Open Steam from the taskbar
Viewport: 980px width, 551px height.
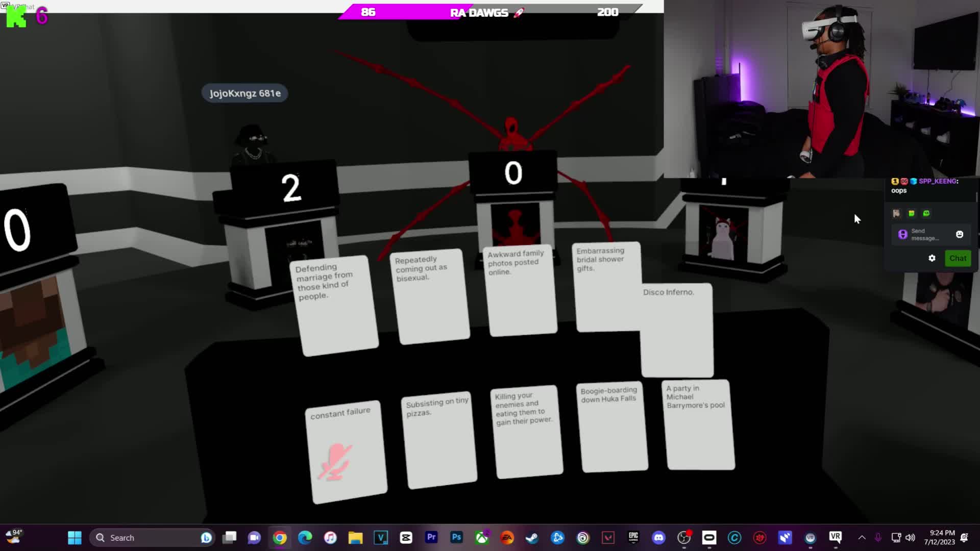coord(532,537)
